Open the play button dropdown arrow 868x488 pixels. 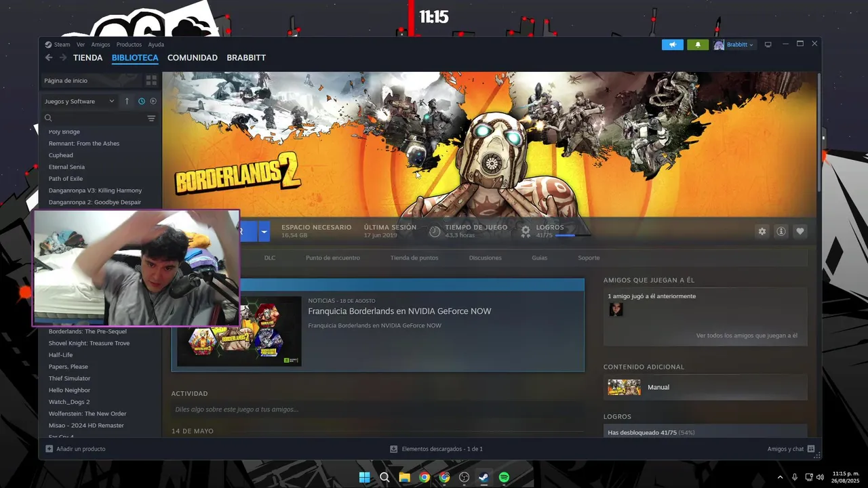tap(264, 231)
